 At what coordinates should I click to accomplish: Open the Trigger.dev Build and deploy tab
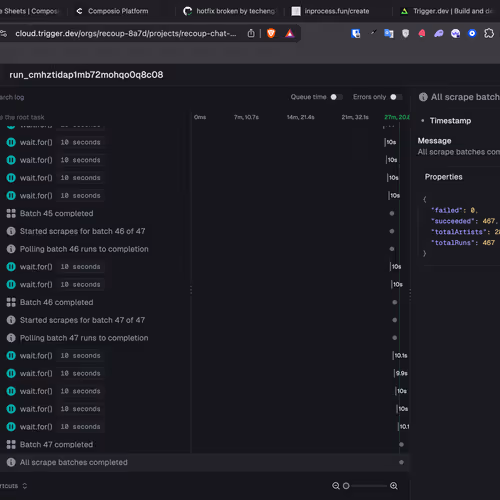(x=448, y=11)
